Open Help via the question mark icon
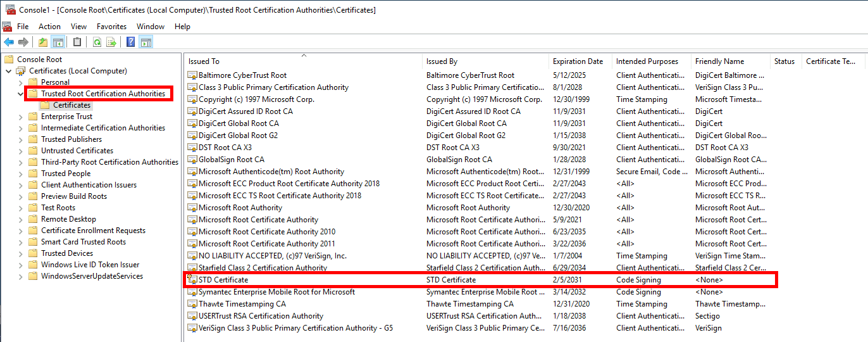The image size is (868, 342). click(131, 42)
